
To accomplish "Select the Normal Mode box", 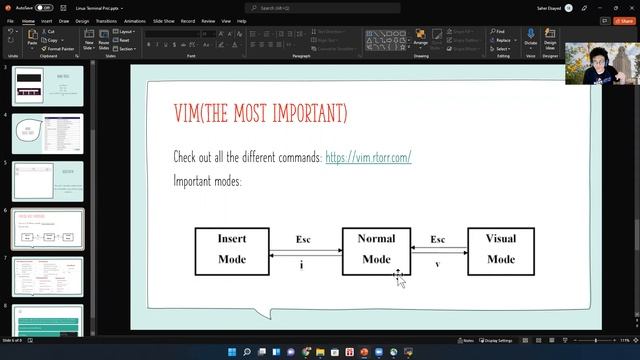I will click(x=376, y=251).
